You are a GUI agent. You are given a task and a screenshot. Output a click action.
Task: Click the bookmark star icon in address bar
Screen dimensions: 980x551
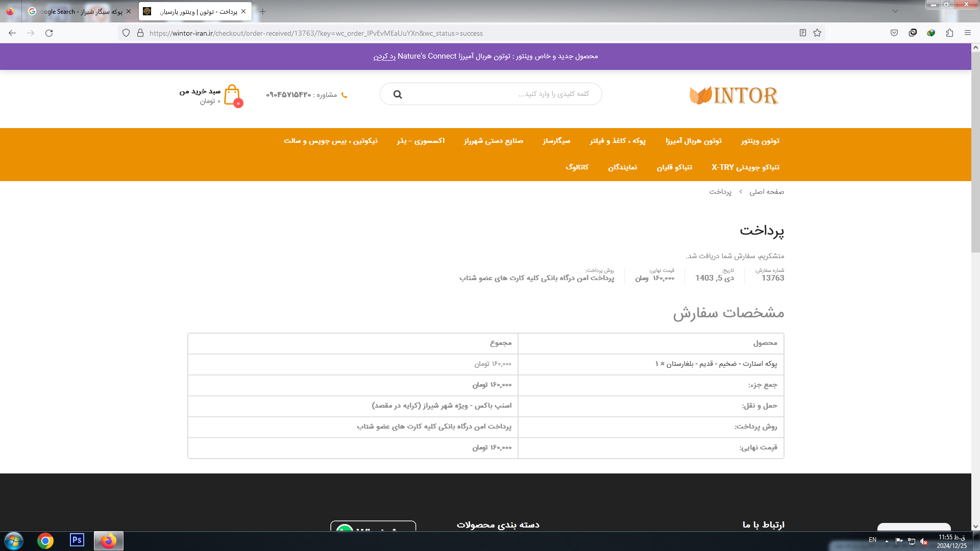coord(817,33)
